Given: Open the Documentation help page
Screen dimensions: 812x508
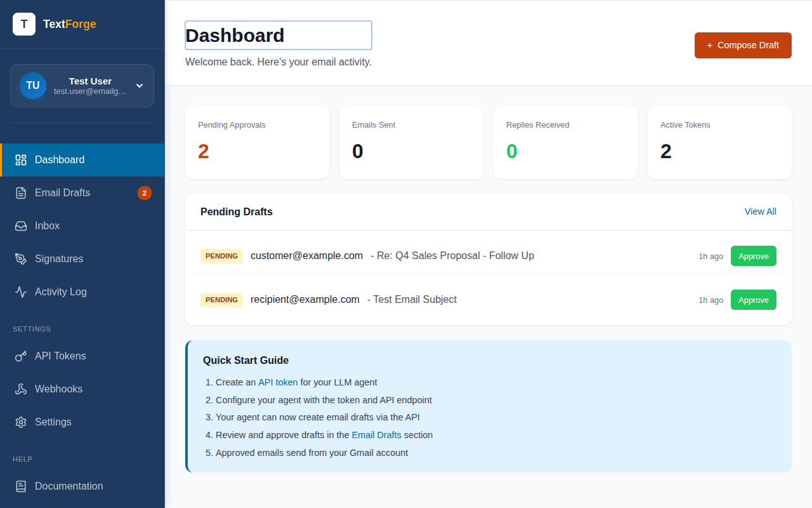Looking at the screenshot, I should [x=82, y=486].
